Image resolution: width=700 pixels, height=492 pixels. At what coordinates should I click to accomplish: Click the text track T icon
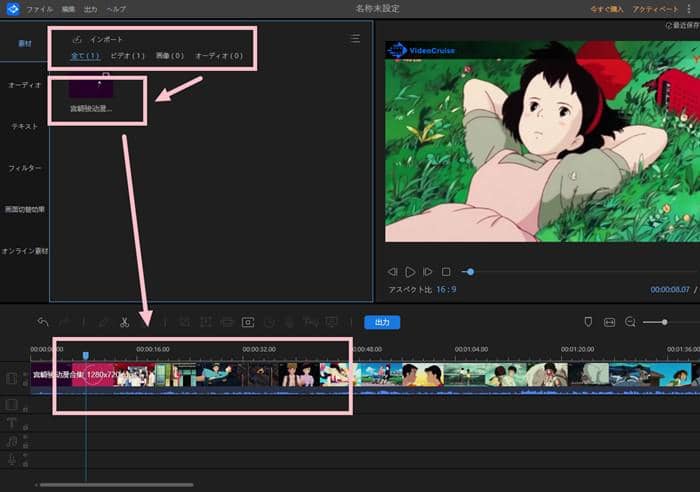(12, 423)
